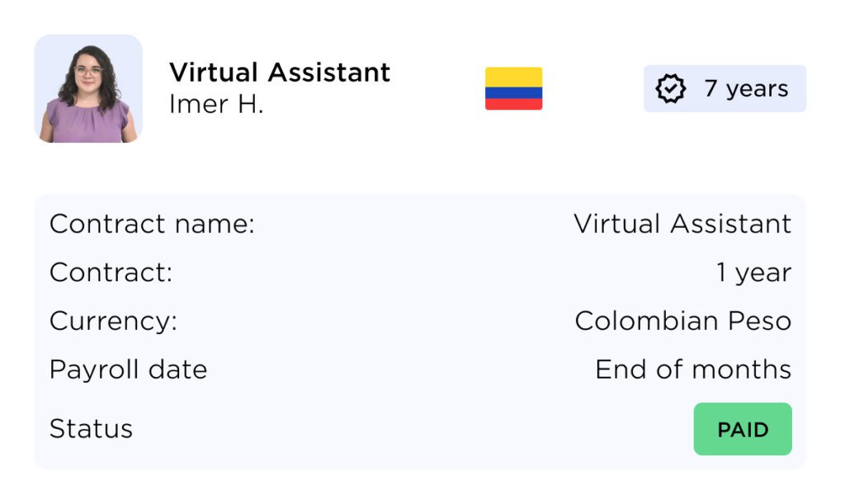845x504 pixels.
Task: Click the Virtual Assistant heading title
Action: click(280, 73)
